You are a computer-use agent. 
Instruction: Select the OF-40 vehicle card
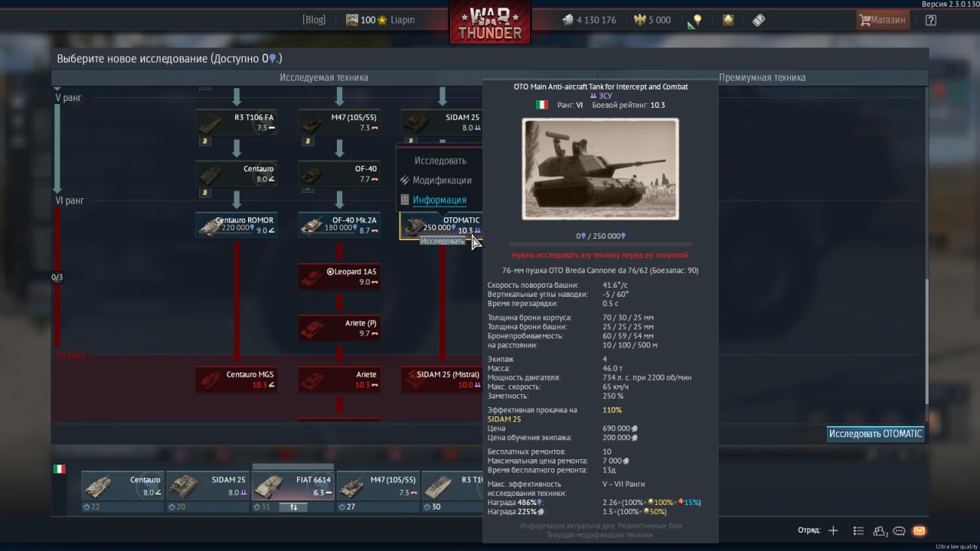(339, 174)
